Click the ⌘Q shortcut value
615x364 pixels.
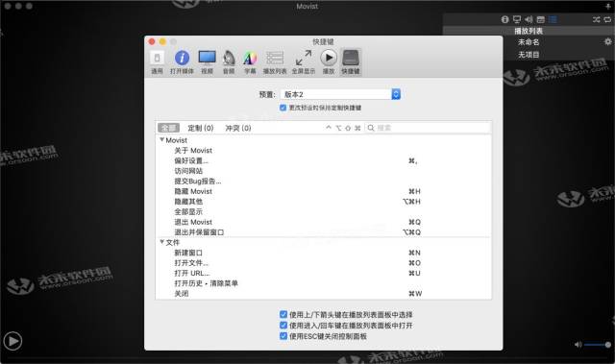[x=414, y=222]
